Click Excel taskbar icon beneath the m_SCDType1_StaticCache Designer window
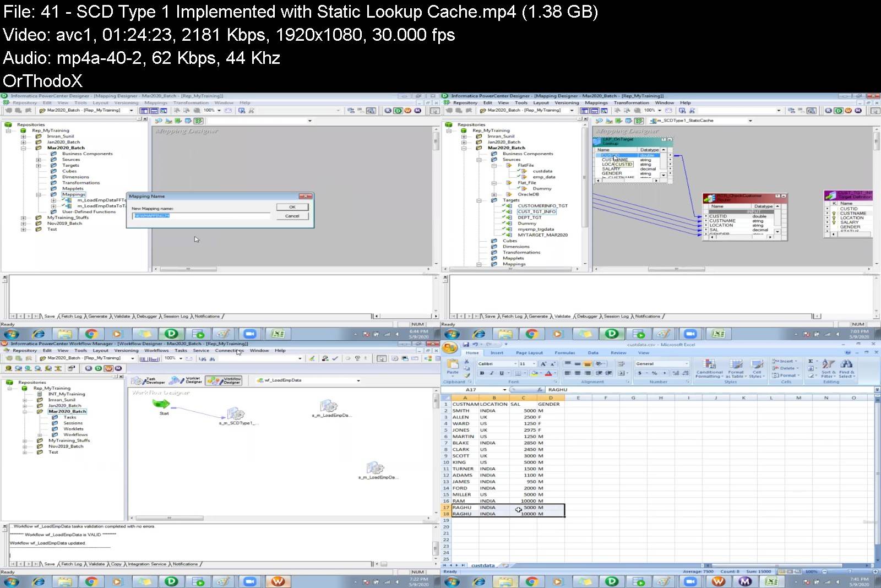 (x=719, y=334)
